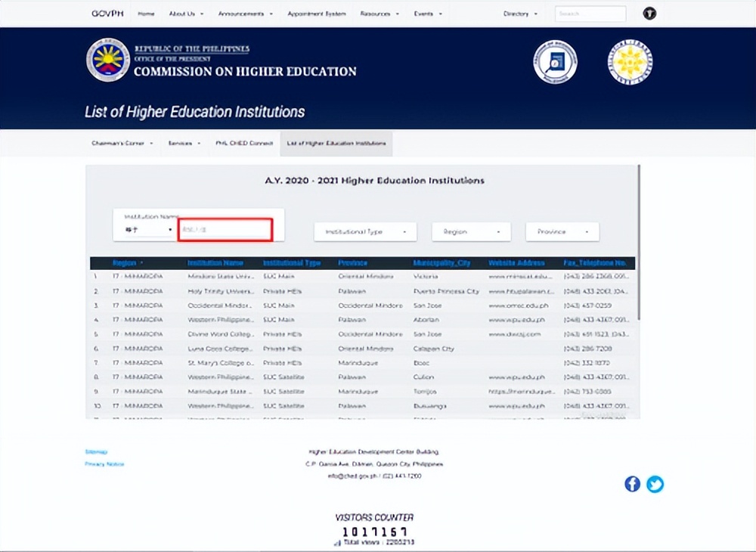This screenshot has height=552, width=756.
Task: Open the Region filter dropdown
Action: pos(471,232)
